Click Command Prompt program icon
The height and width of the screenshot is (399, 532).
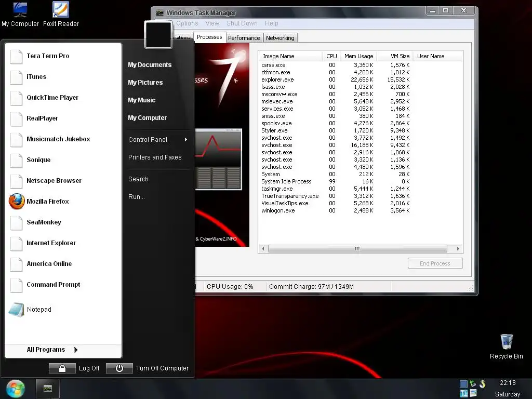(x=16, y=285)
